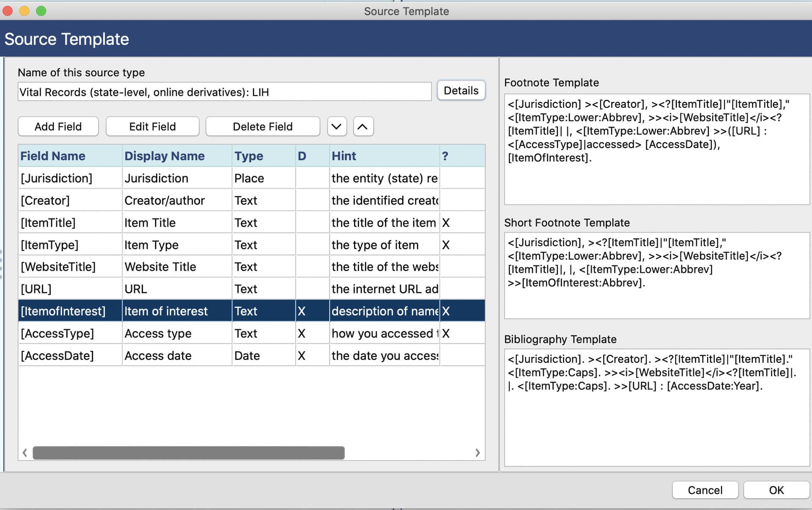Click the Hint column header
Image resolution: width=812 pixels, height=510 pixels.
tap(344, 156)
